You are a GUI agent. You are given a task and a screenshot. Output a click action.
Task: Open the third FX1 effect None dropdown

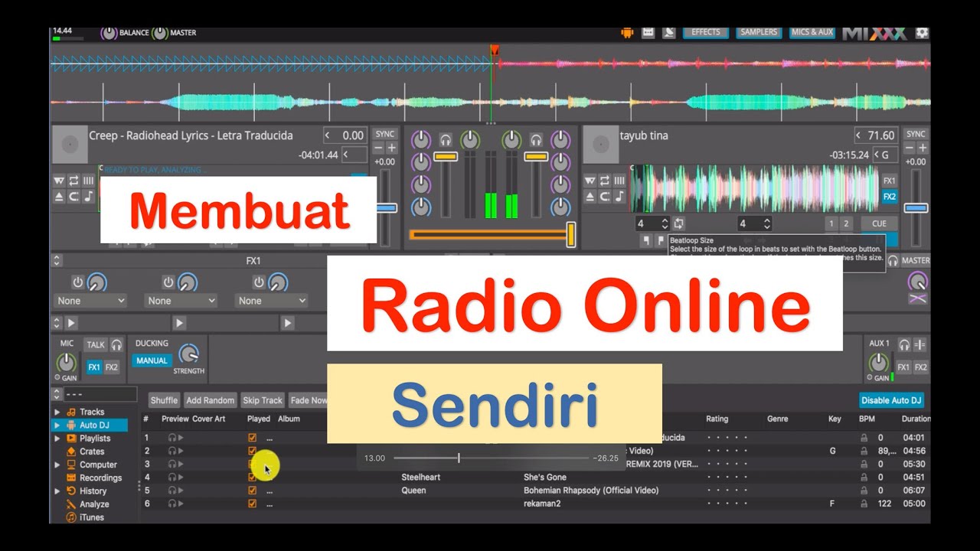[x=272, y=301]
